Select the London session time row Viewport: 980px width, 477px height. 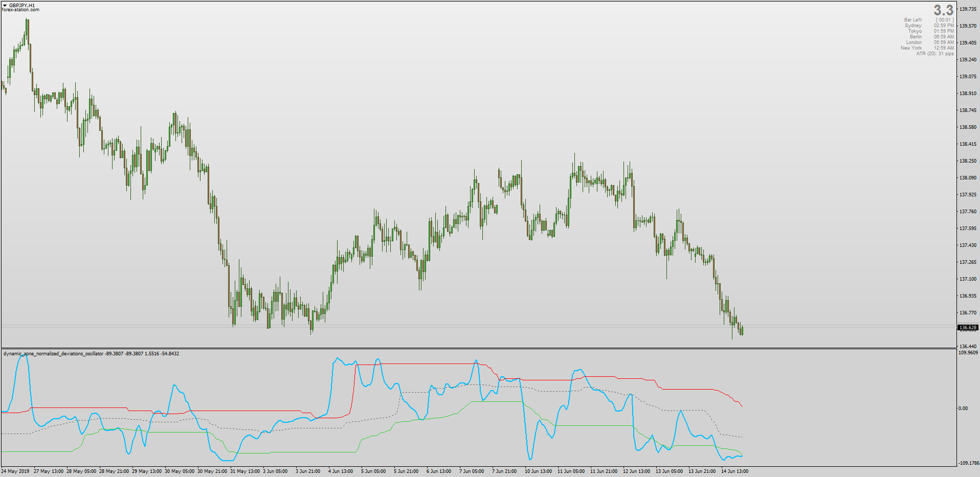930,42
